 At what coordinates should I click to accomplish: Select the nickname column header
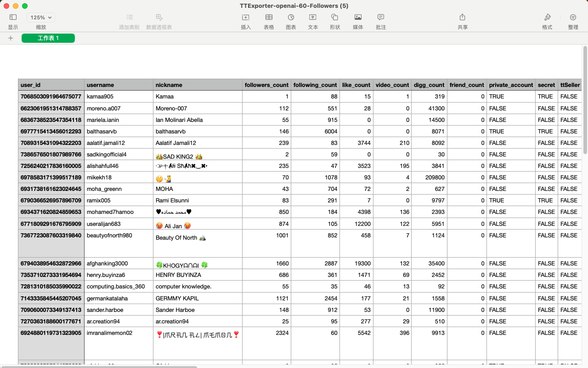pos(198,85)
